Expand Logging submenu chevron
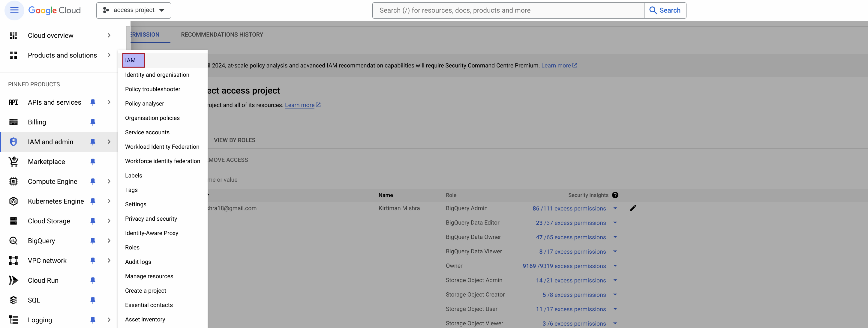Image resolution: width=868 pixels, height=328 pixels. coord(109,320)
